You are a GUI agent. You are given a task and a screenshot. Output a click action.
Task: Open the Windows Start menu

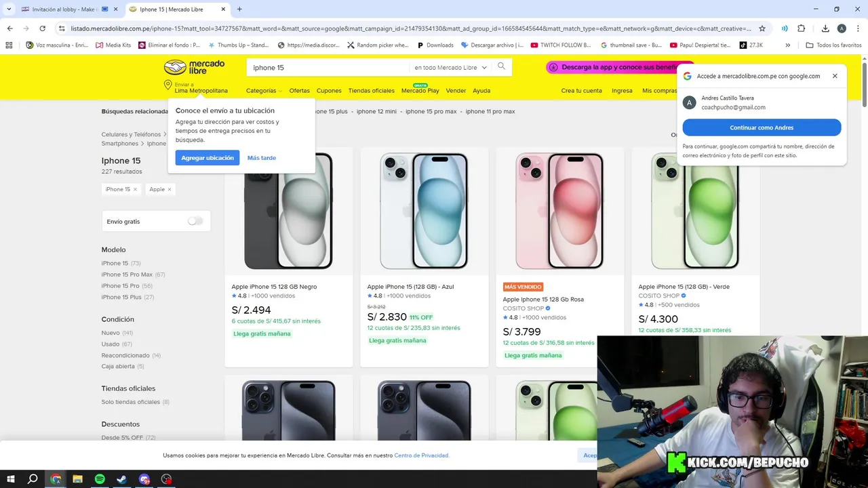pos(11,479)
